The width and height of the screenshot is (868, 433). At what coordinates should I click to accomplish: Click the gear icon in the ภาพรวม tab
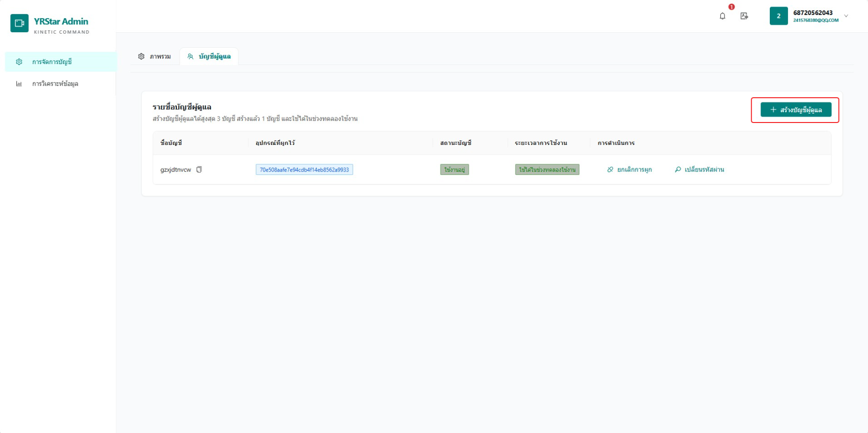[141, 56]
